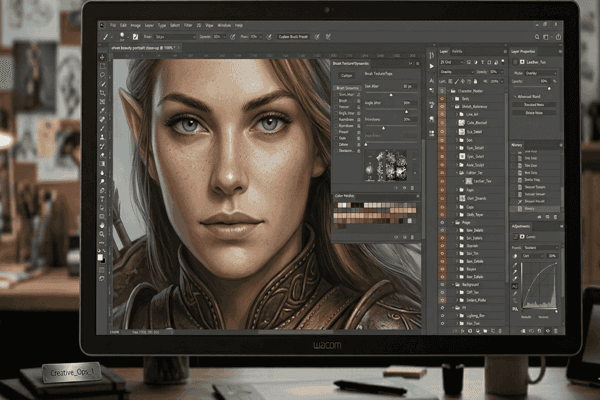Collapse the Sketch_Reference group arrow
The image size is (600, 400).
tap(453, 106)
